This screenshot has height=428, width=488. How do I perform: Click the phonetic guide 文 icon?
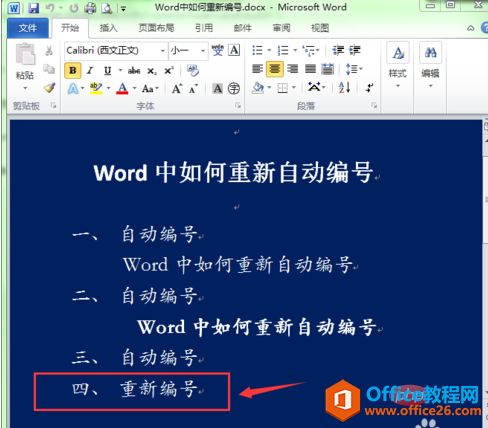(x=217, y=50)
